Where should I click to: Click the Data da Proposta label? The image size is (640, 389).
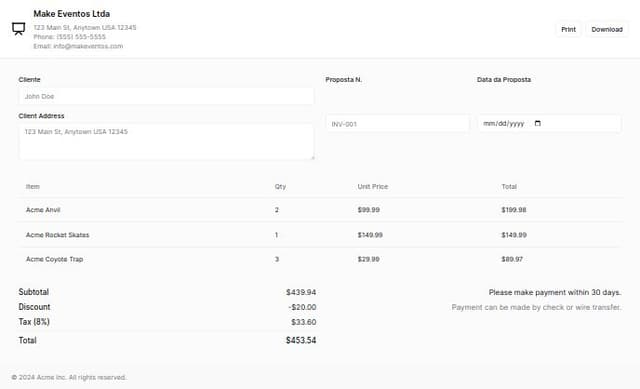click(x=504, y=80)
